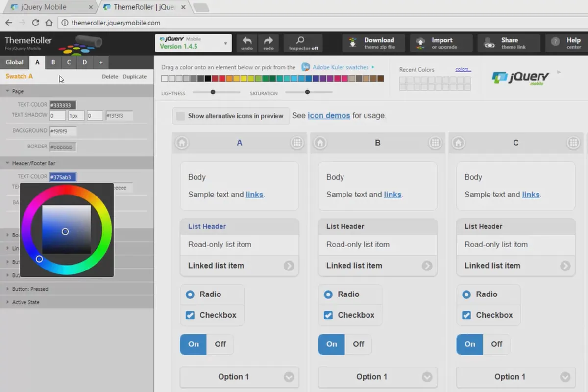Click the Download theme zip icon

[x=353, y=43]
